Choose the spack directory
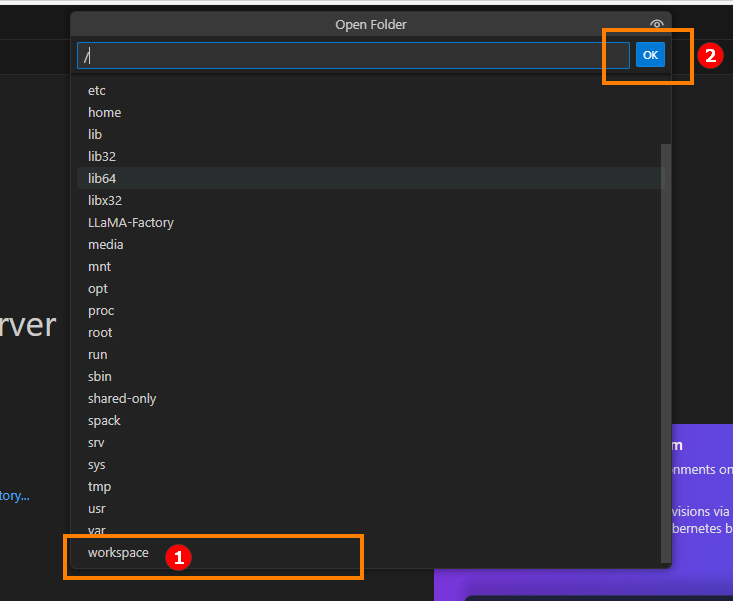This screenshot has height=601, width=733. click(x=104, y=420)
